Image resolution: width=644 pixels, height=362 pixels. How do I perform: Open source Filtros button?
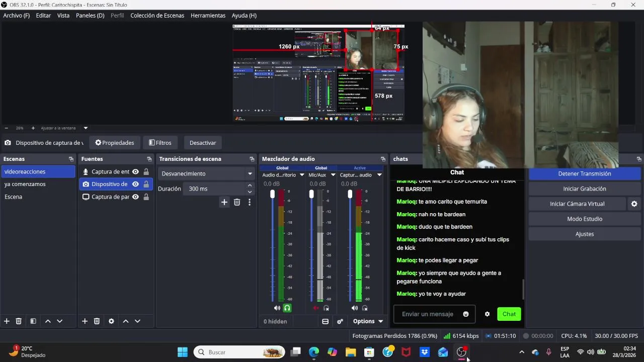click(160, 143)
